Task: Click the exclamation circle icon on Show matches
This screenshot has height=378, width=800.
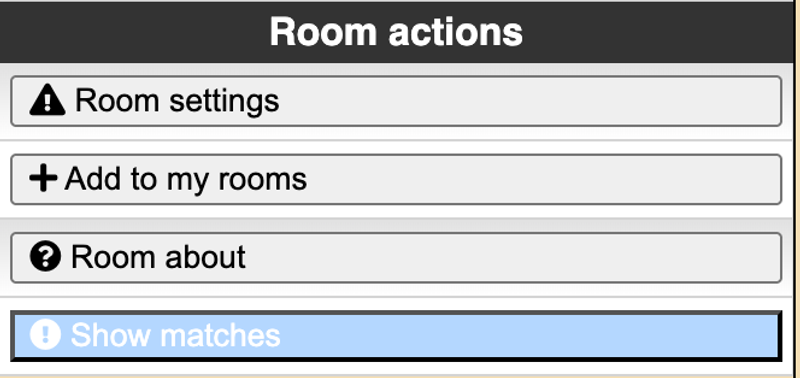Action: [x=45, y=335]
